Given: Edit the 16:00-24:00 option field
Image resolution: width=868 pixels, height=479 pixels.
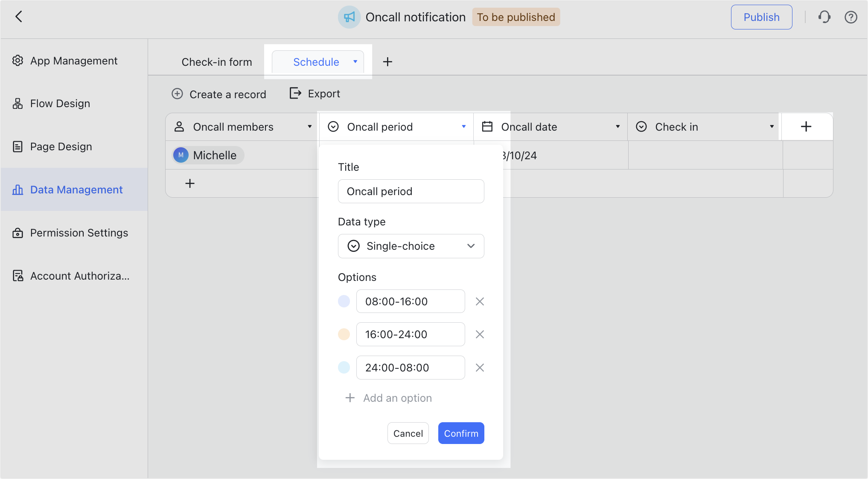Looking at the screenshot, I should (x=411, y=334).
